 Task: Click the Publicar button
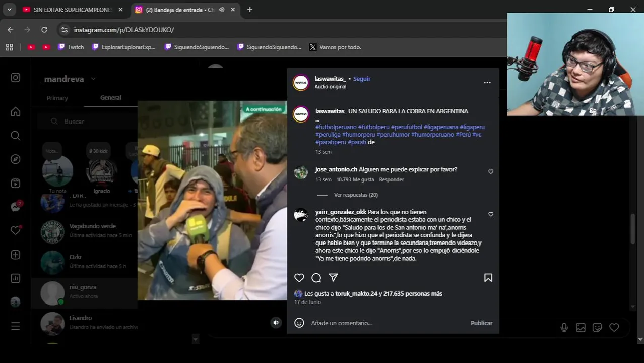(481, 323)
